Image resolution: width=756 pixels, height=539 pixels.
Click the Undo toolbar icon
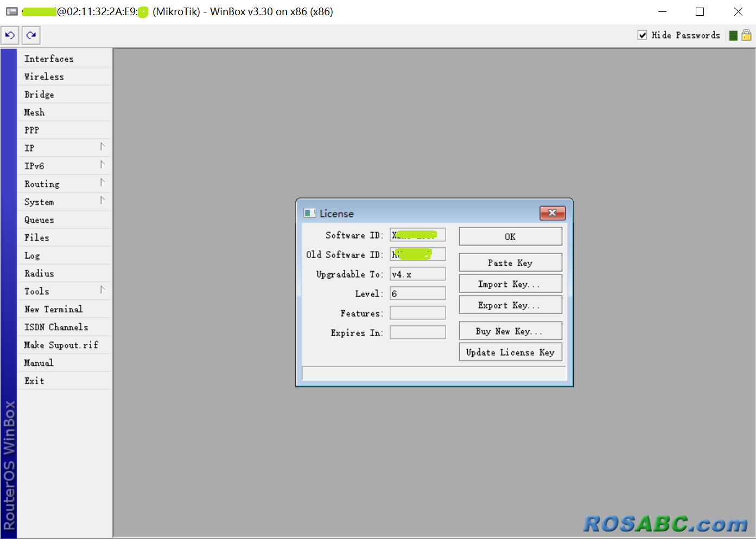coord(10,36)
